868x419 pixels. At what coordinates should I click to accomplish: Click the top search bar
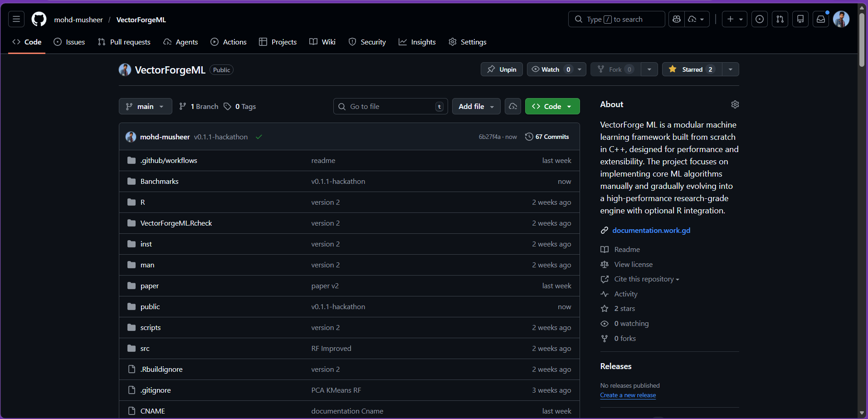616,19
